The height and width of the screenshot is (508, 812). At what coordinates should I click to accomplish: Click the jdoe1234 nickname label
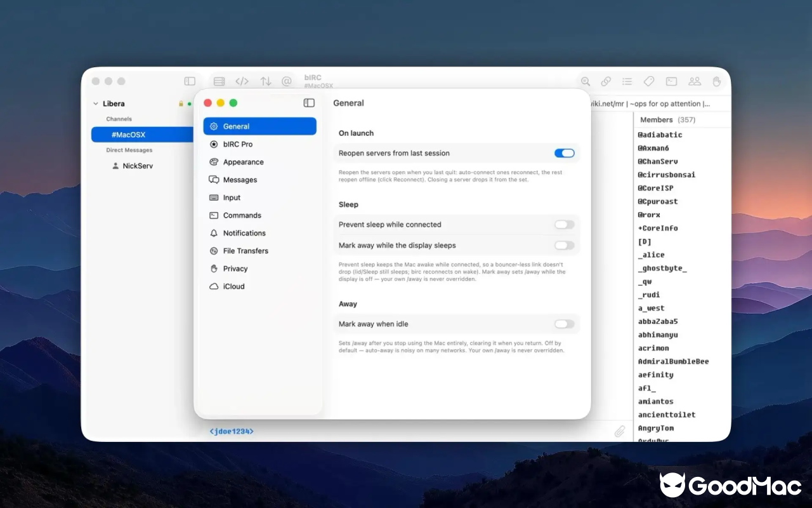[232, 431]
